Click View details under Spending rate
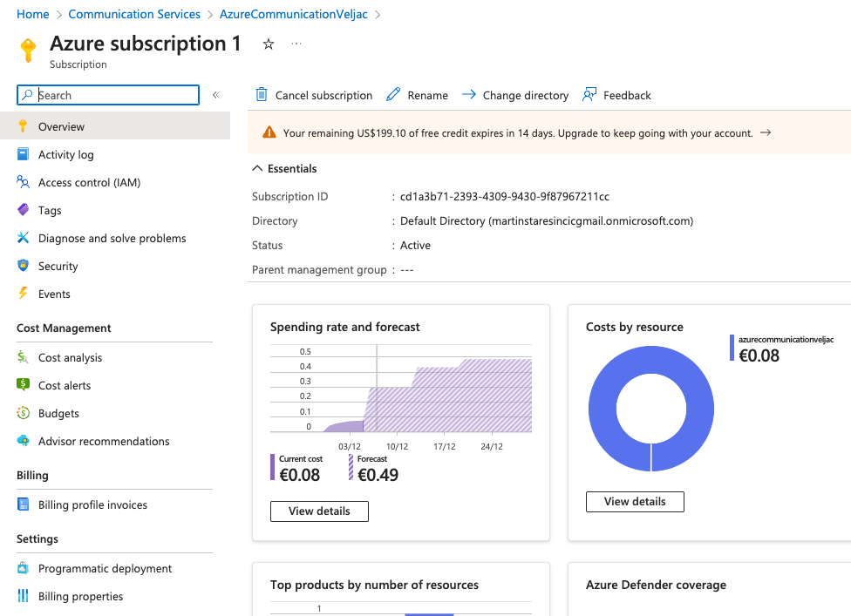Screen dimensions: 851x616 click(x=319, y=511)
